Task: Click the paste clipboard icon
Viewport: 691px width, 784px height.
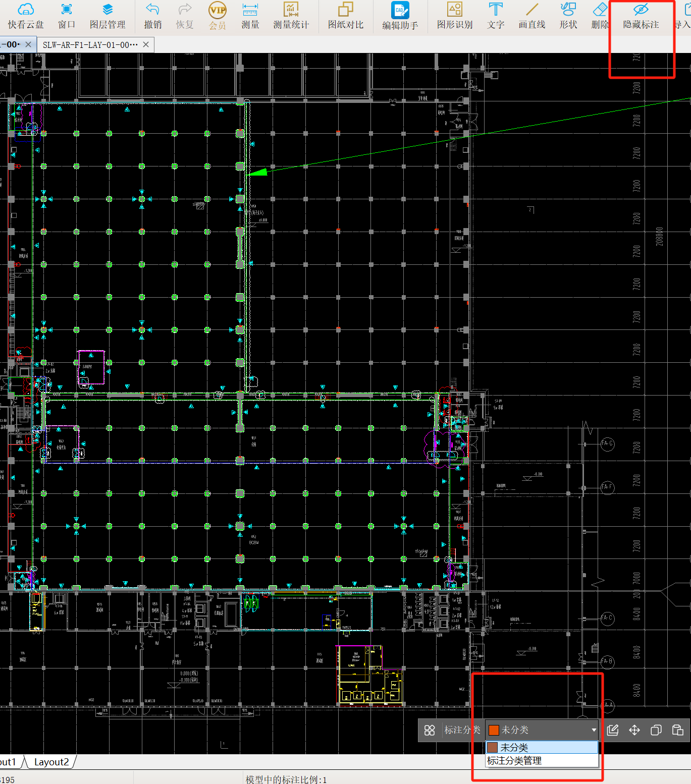Action: click(x=678, y=730)
